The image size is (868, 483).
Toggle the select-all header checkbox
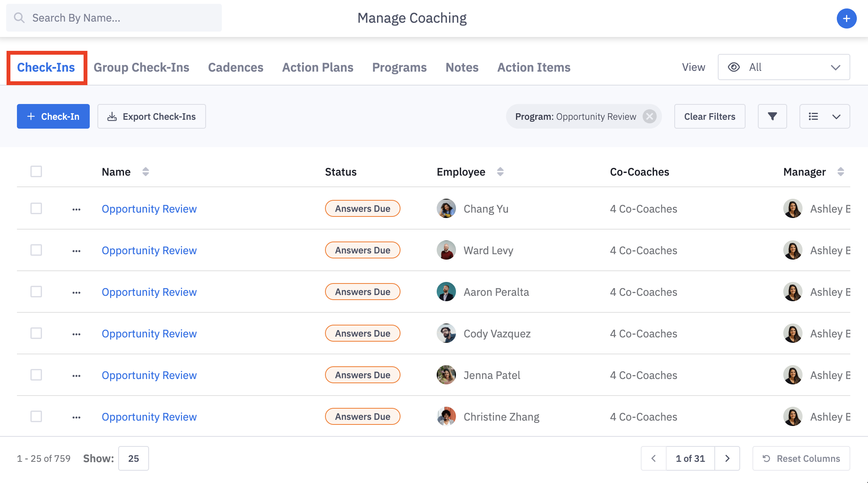click(x=36, y=171)
